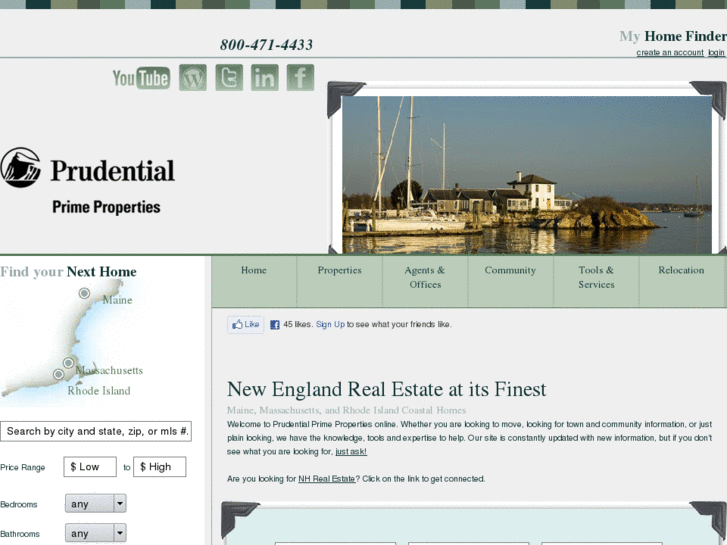The image size is (727, 545).
Task: Click the New England Real Estate heading
Action: click(x=387, y=389)
